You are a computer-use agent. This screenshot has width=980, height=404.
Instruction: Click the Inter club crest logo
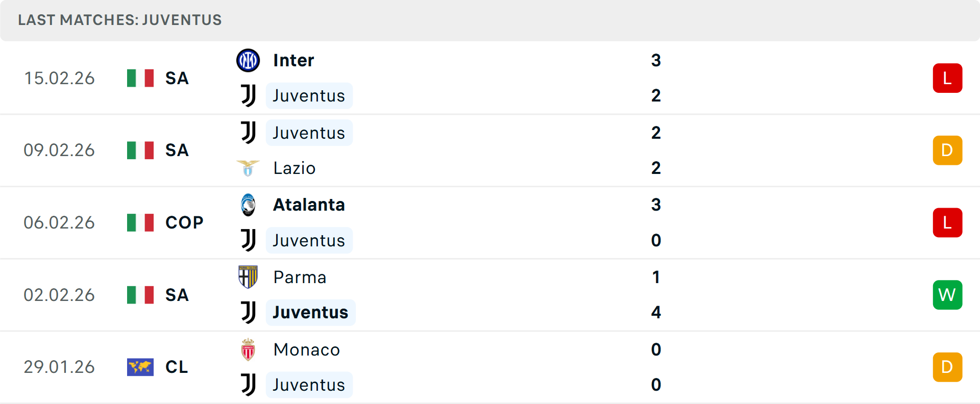[x=248, y=60]
